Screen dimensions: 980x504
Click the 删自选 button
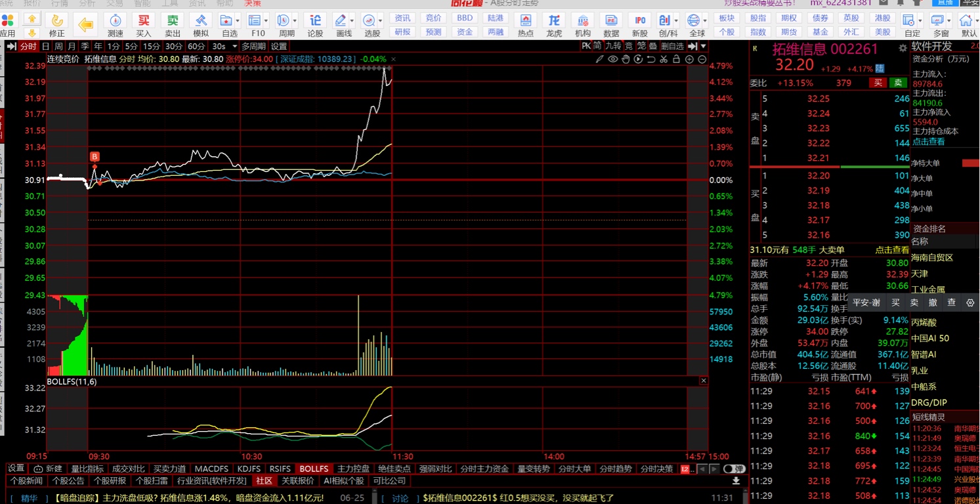tap(672, 46)
